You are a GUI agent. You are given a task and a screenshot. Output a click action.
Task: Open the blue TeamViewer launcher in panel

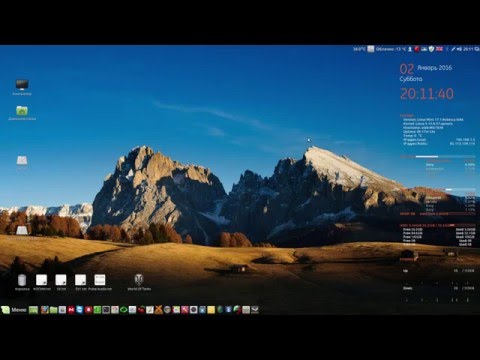(x=80, y=310)
